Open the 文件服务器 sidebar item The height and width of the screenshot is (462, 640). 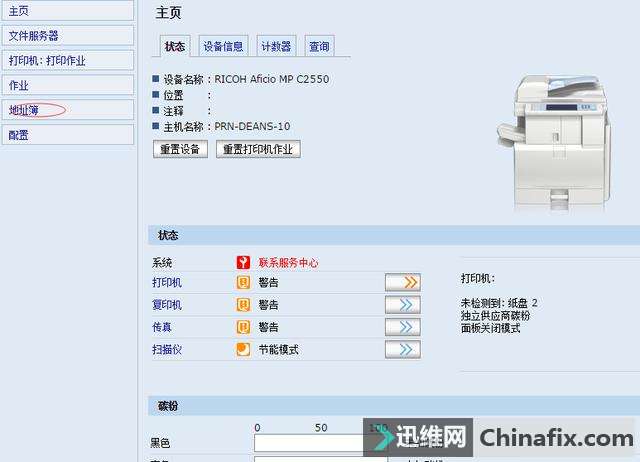pyautogui.click(x=68, y=36)
